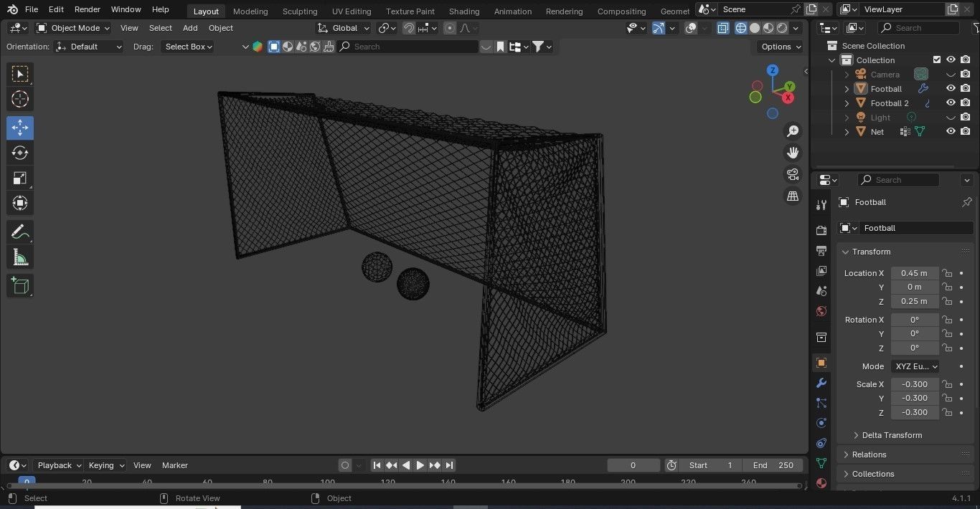Open the World properties tab

pos(821,311)
